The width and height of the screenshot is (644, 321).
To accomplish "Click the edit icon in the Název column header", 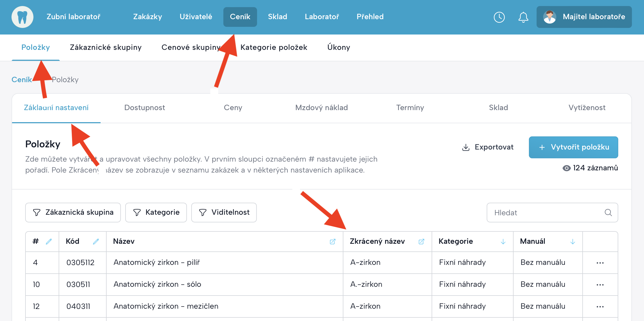I will point(332,242).
